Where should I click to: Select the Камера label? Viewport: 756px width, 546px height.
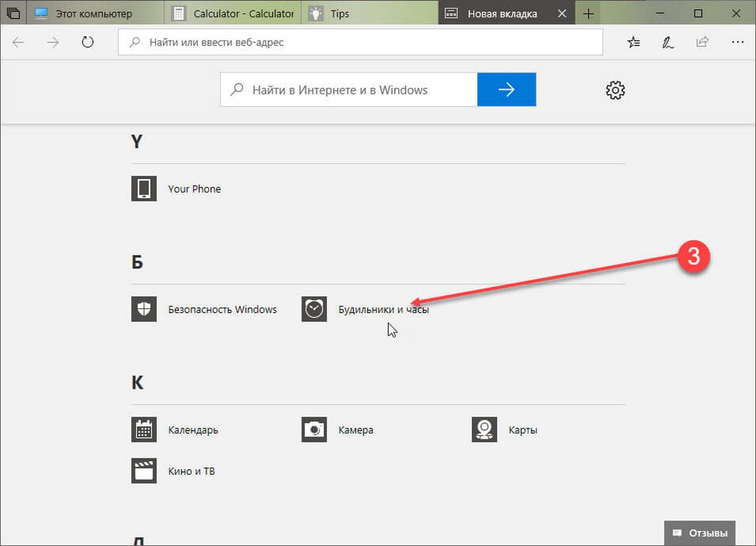click(356, 430)
